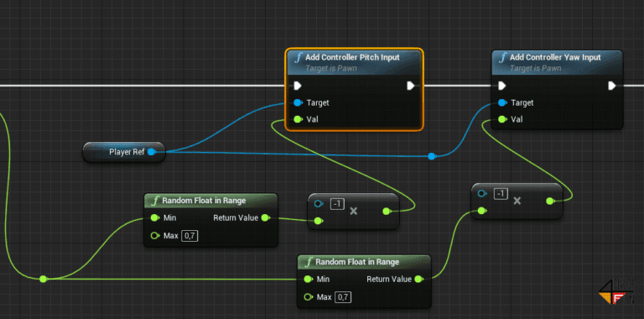Select the blue reroute node on Player Ref wire
Viewport: 644px width, 319px height.
pos(431,156)
